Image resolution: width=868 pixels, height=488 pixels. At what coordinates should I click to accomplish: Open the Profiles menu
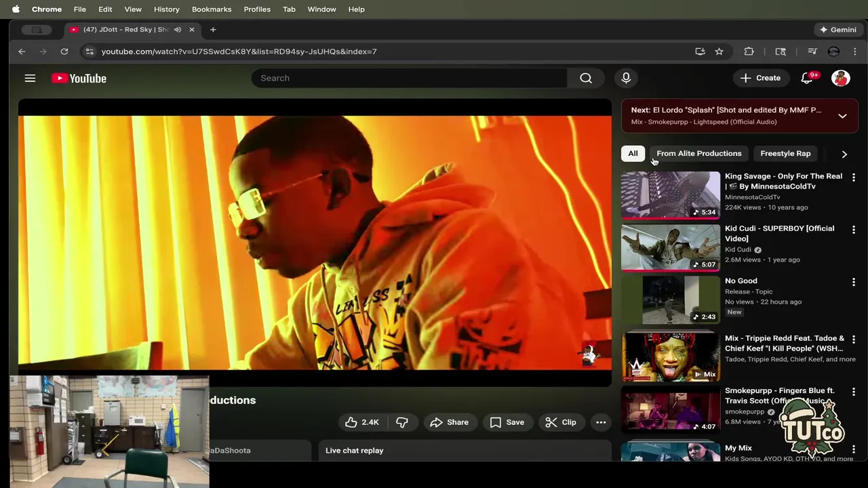pos(257,9)
